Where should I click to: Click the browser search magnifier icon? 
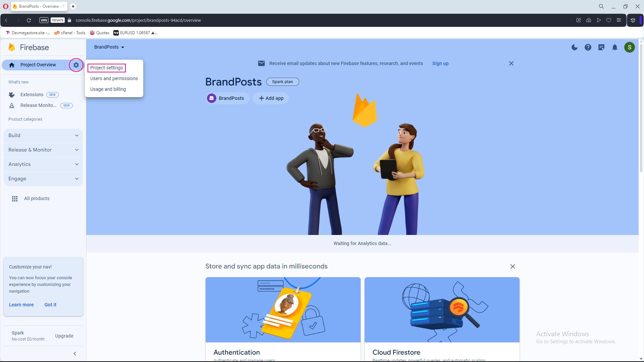(x=601, y=6)
